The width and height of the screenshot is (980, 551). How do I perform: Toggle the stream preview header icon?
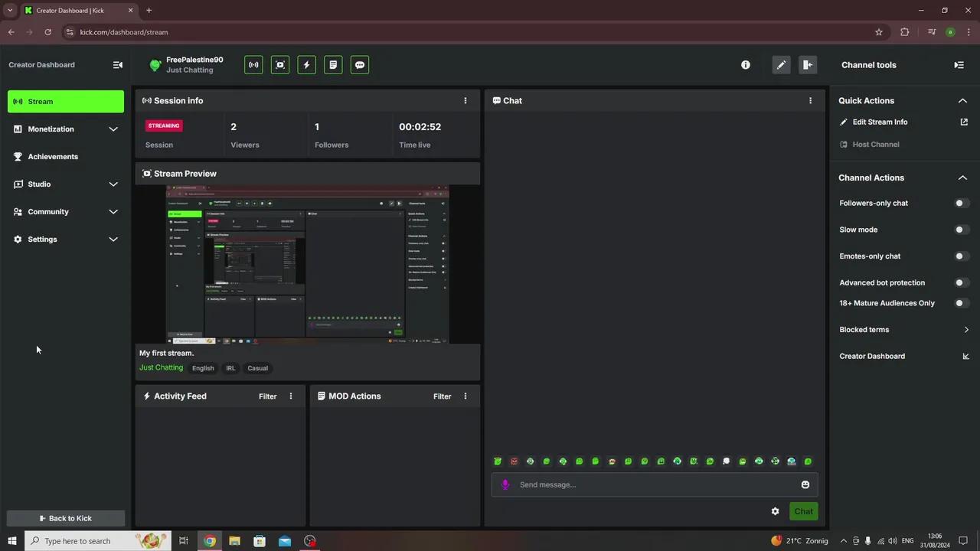coord(280,65)
